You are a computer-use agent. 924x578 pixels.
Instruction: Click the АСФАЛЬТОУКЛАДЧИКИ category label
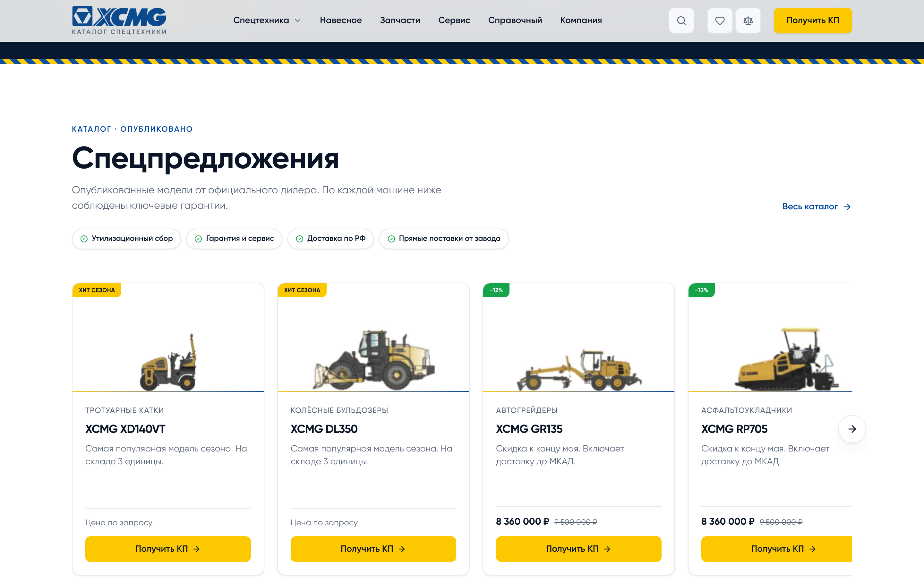coord(747,410)
